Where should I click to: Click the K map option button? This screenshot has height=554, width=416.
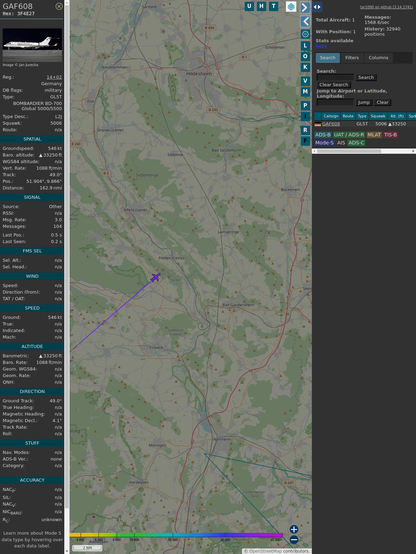click(x=305, y=67)
